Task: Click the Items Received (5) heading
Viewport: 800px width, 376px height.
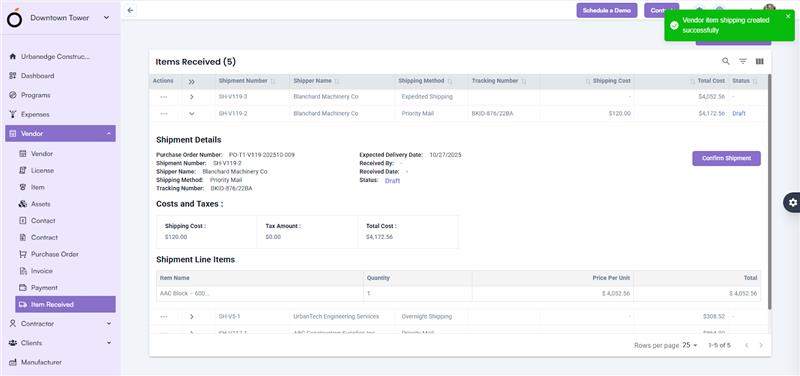Action: pyautogui.click(x=195, y=62)
